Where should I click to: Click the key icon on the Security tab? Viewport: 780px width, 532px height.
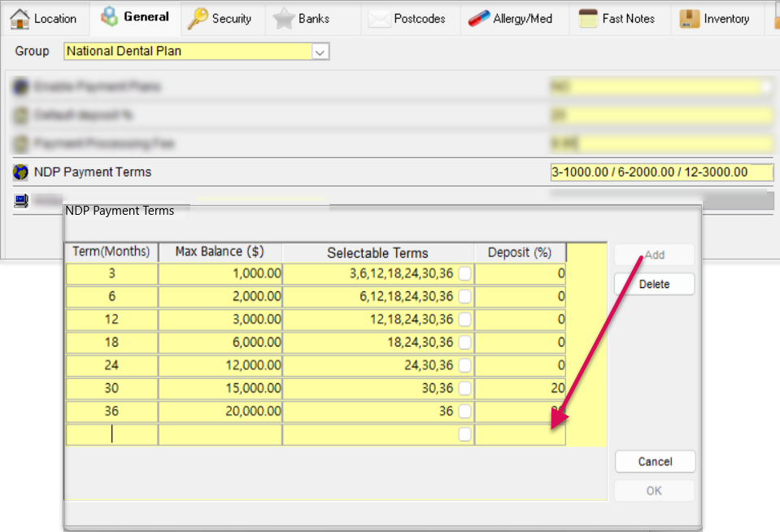[198, 19]
